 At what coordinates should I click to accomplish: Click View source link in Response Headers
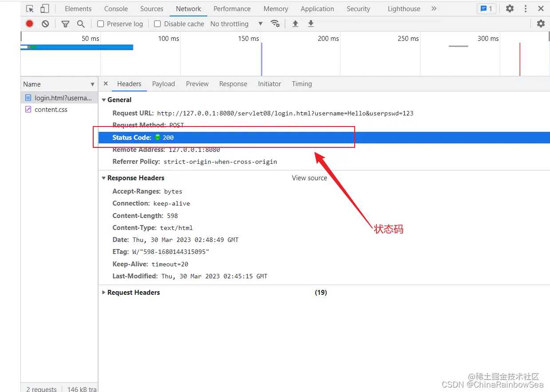click(x=309, y=178)
